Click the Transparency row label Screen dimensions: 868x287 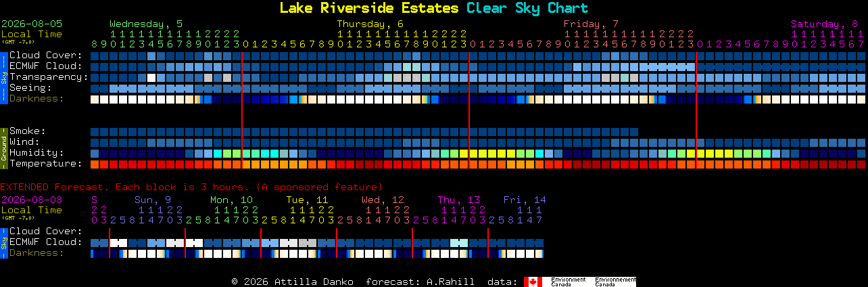[49, 76]
